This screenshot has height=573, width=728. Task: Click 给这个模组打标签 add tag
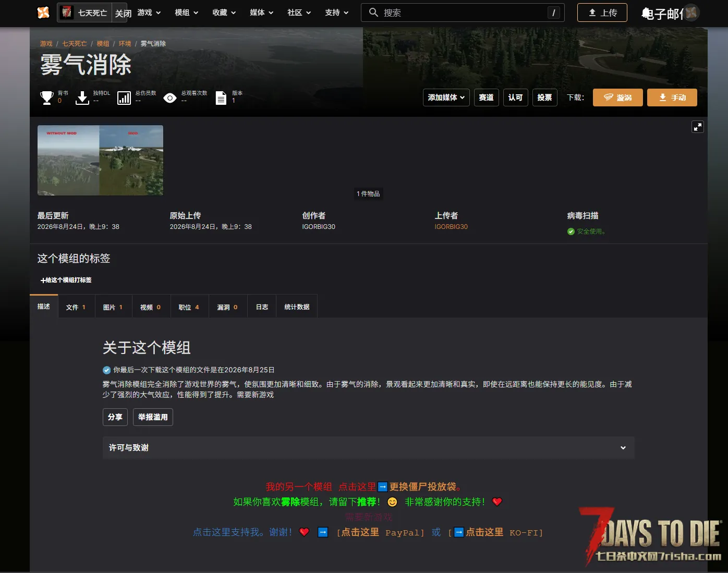click(x=66, y=280)
